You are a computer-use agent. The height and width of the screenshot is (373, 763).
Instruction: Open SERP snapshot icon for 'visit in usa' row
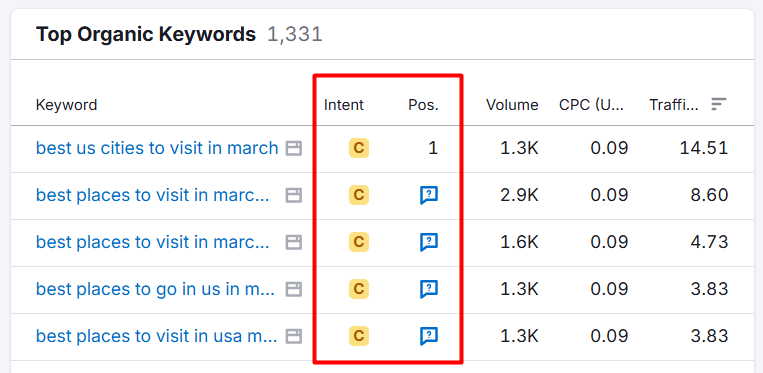tap(293, 336)
